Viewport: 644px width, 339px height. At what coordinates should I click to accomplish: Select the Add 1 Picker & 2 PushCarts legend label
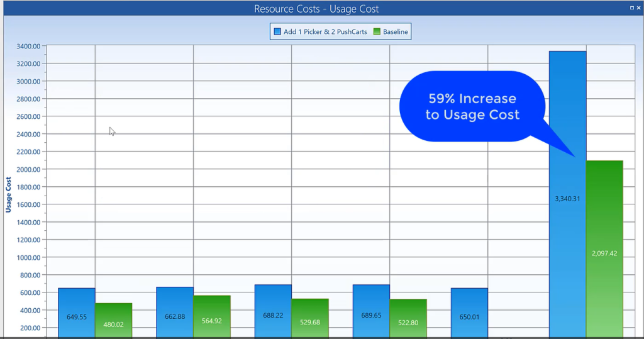pos(325,31)
